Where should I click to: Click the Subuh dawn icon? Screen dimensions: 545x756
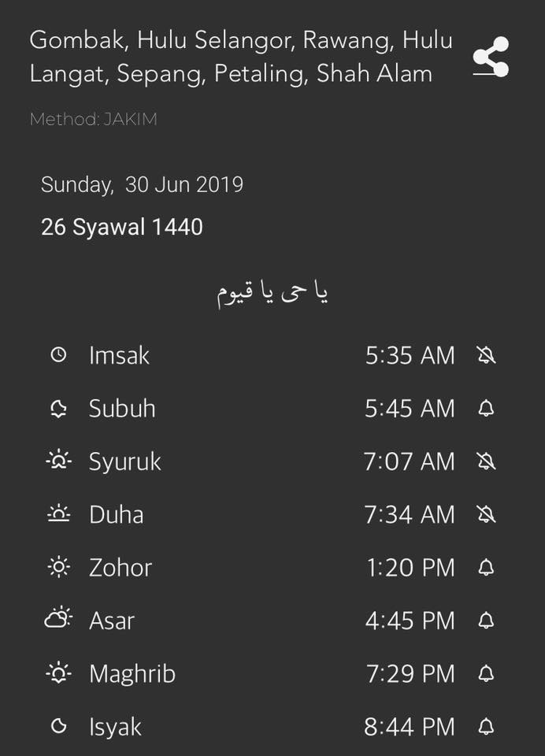click(x=58, y=409)
